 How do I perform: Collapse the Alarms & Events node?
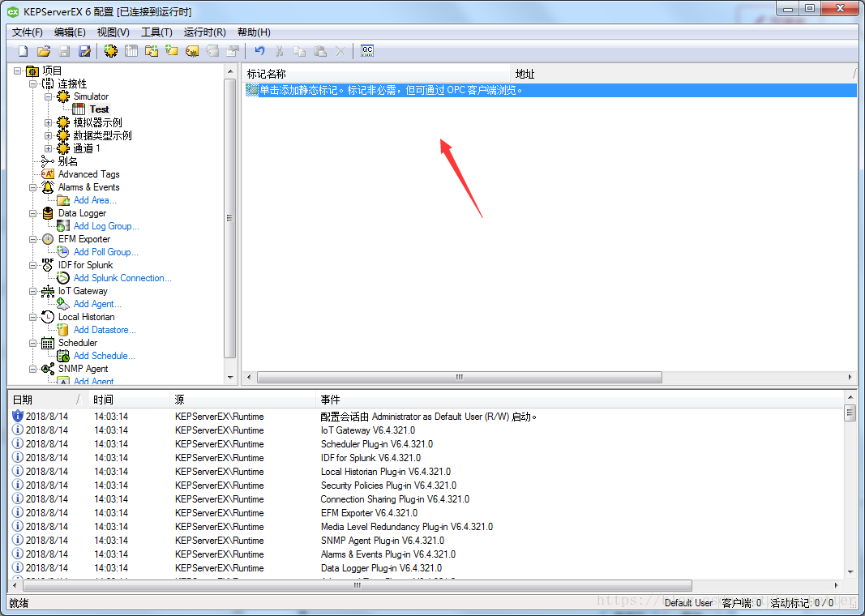[x=32, y=187]
